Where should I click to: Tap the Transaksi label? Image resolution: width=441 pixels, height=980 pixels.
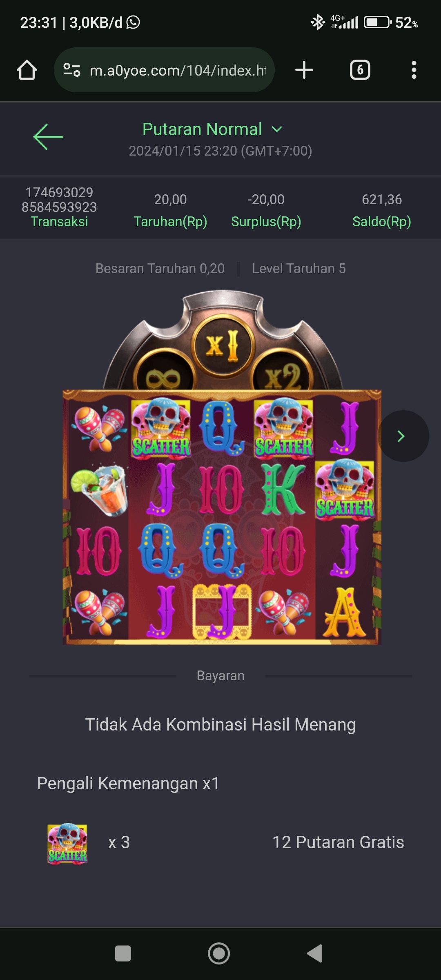pyautogui.click(x=59, y=221)
